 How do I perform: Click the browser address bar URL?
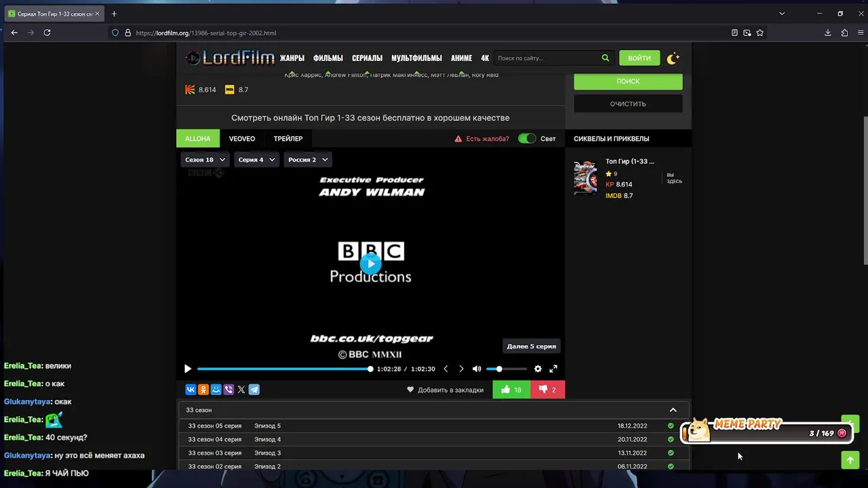pyautogui.click(x=206, y=33)
